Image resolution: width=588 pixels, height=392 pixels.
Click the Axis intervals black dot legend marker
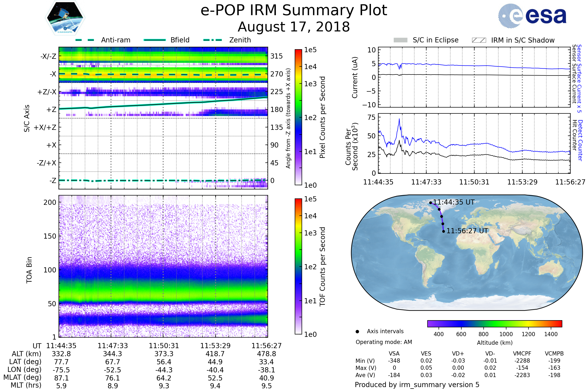tap(357, 331)
